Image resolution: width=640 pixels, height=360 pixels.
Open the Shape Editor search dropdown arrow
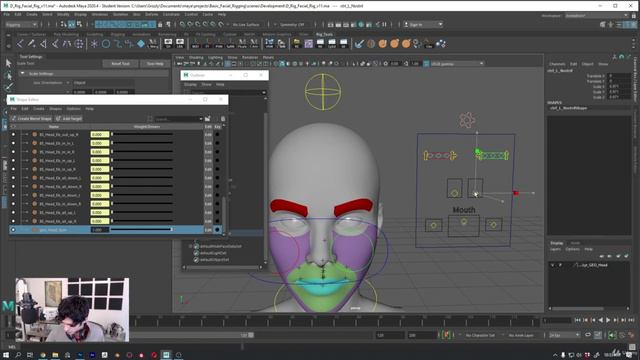tap(201, 119)
